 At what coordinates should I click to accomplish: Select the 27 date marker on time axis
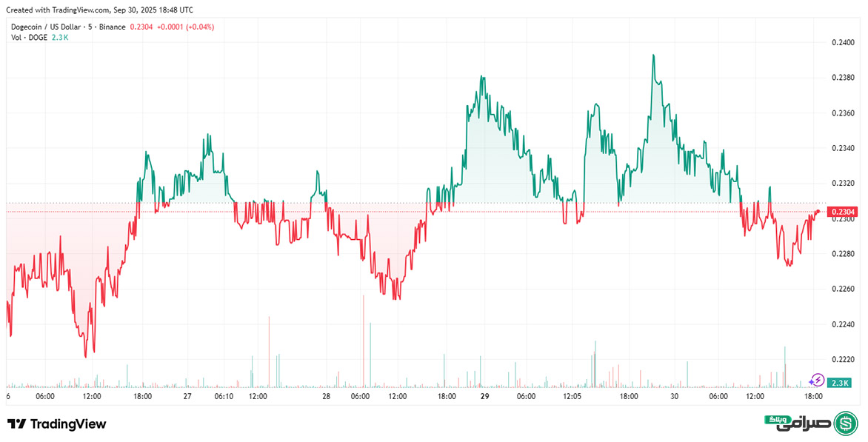point(187,397)
